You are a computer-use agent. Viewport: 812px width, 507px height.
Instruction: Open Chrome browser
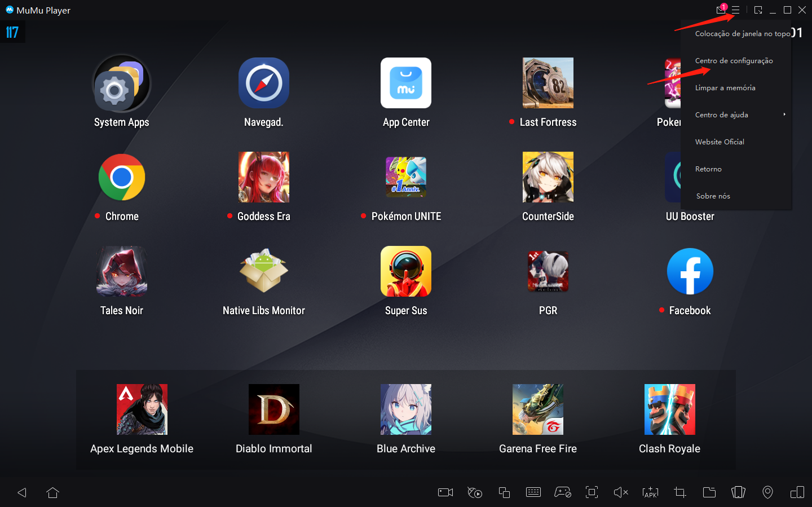click(122, 177)
